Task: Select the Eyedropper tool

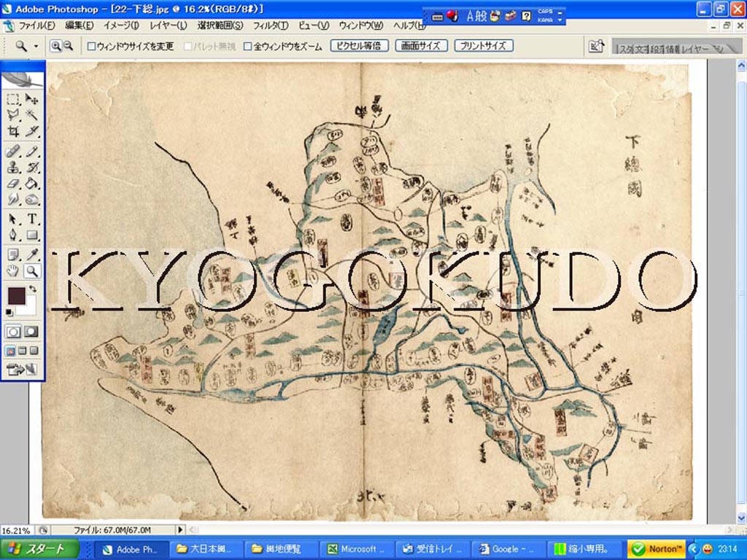Action: (31, 255)
